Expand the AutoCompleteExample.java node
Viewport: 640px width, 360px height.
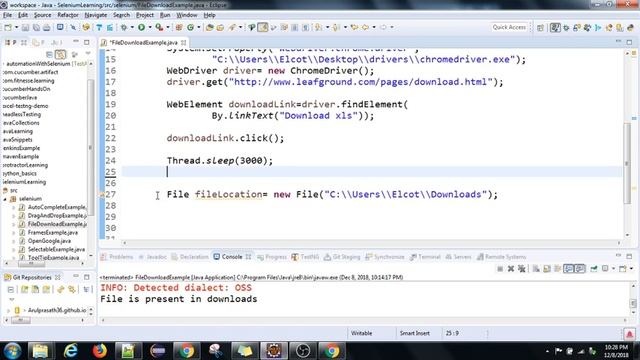click(x=13, y=207)
